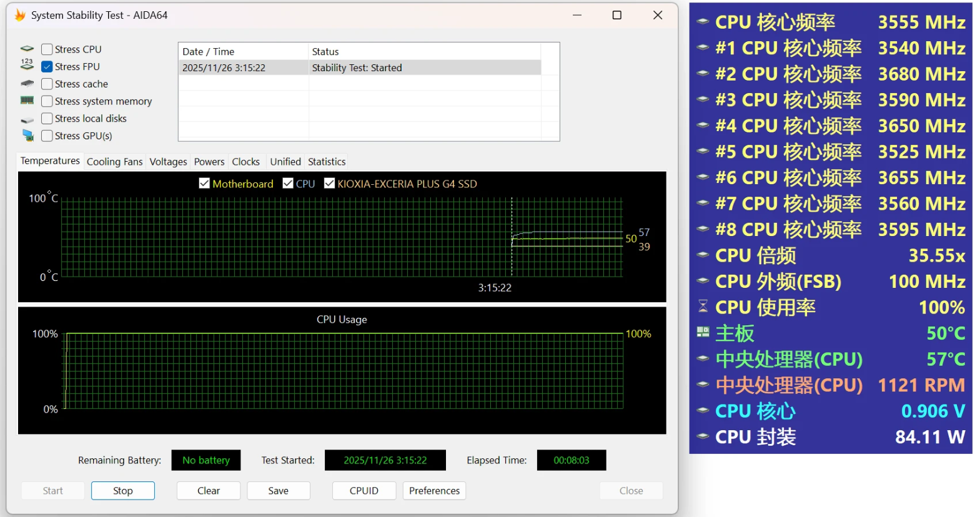Click the 1121 RPM fan speed value

[x=922, y=385]
